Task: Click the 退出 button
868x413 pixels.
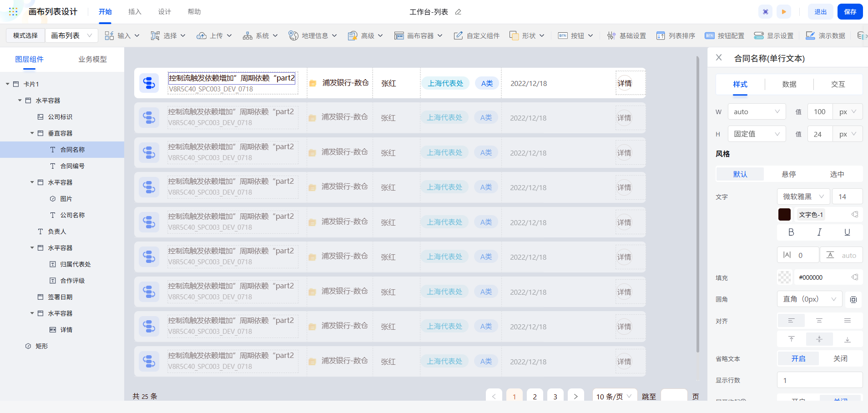Action: (820, 11)
